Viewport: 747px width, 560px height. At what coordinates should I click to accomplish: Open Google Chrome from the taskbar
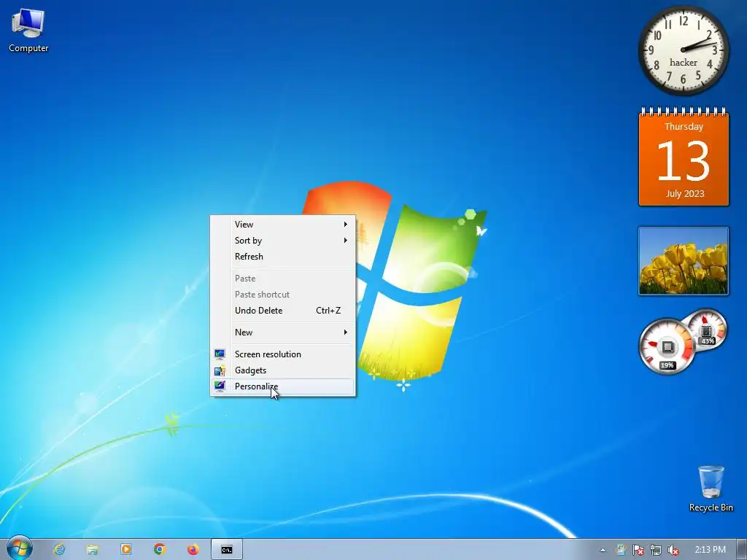[x=160, y=550]
